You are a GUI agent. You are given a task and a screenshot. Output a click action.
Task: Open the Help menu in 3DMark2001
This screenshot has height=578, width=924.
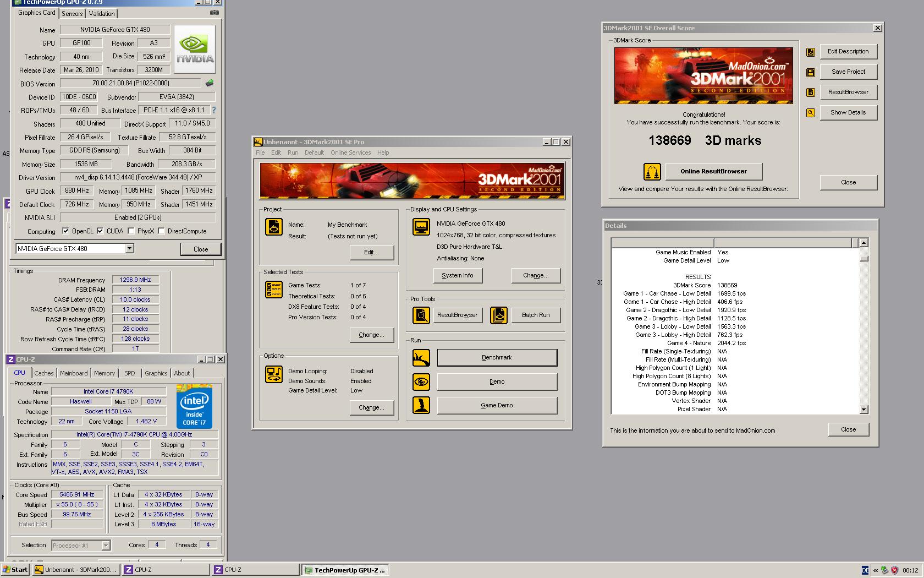[x=383, y=152]
